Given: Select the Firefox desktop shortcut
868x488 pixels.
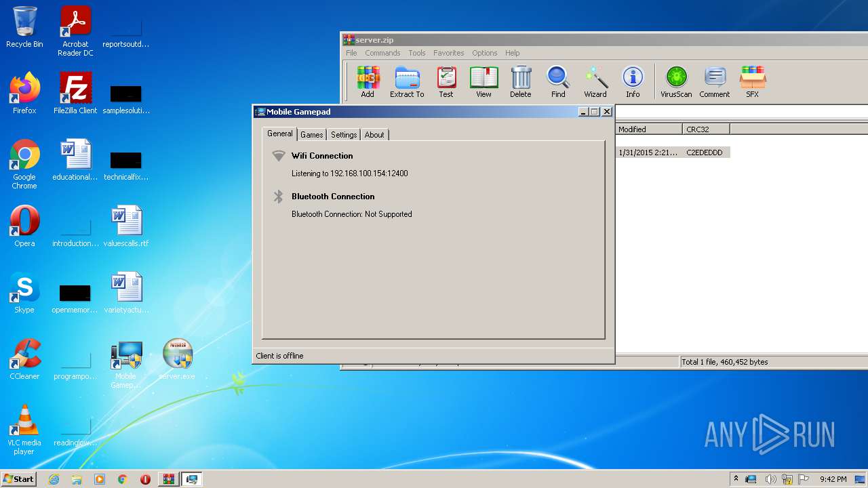Looking at the screenshot, I should pyautogui.click(x=24, y=94).
